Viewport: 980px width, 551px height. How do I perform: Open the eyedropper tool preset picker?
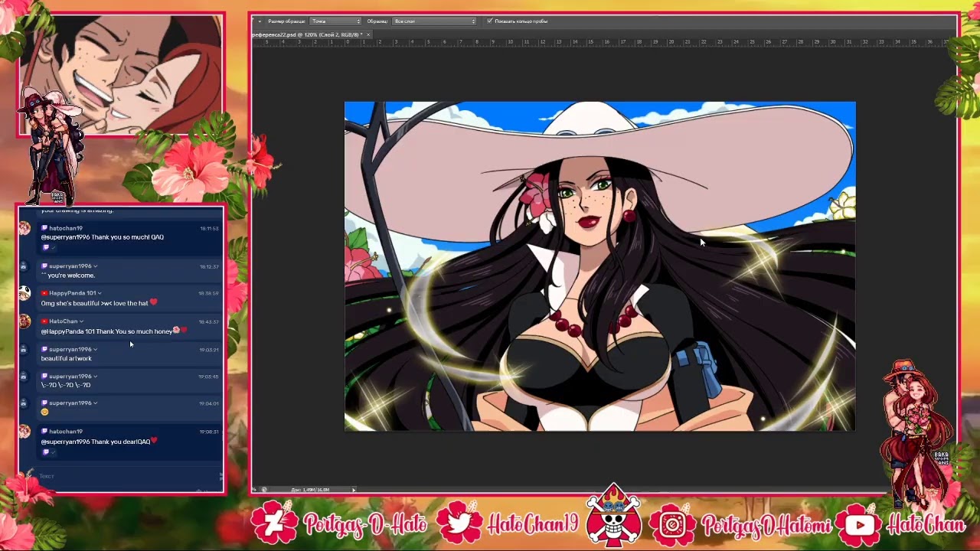259,21
